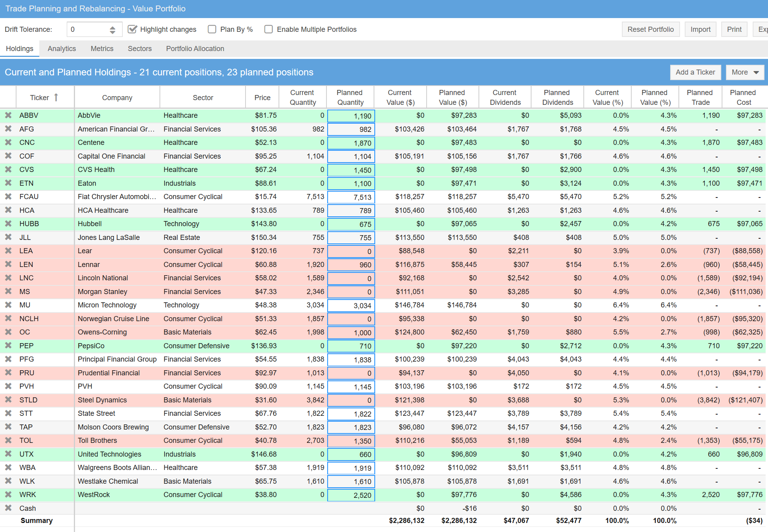
Task: Remove ETN holding via X icon
Action: tap(8, 183)
